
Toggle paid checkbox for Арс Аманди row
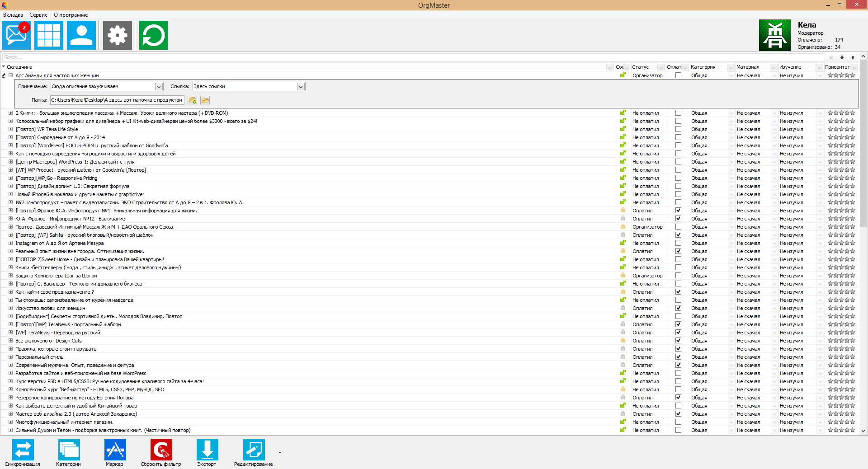(678, 75)
